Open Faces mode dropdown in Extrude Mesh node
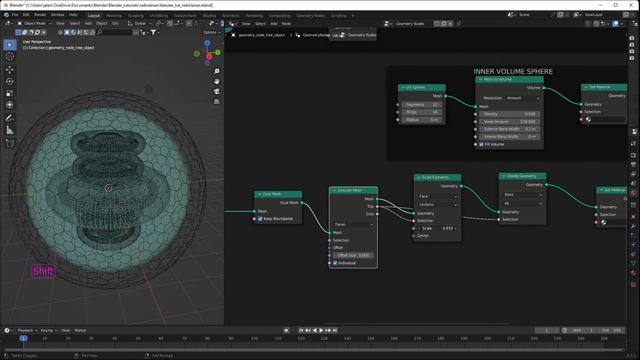This screenshot has height=360, width=640. [x=353, y=224]
